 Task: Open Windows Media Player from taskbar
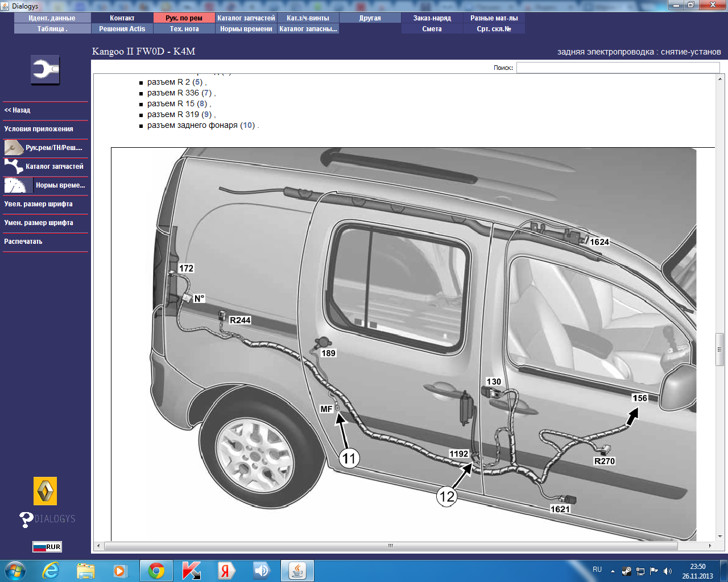(x=120, y=571)
